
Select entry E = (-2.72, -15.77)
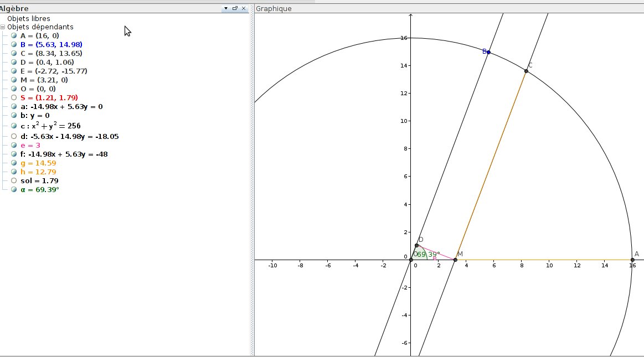[54, 71]
